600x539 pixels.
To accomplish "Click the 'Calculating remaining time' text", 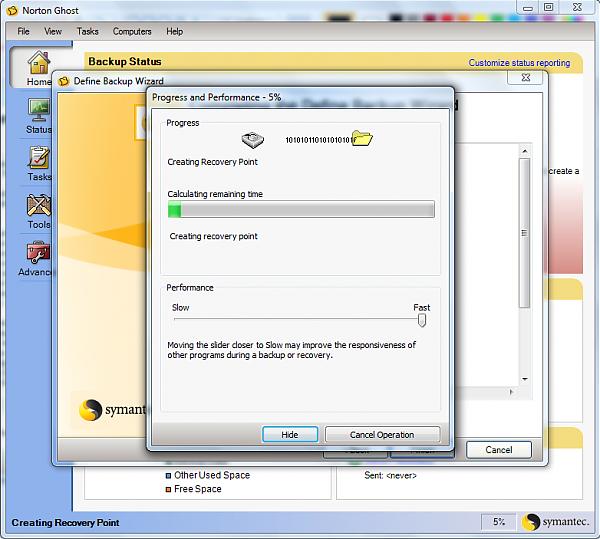I will 215,194.
